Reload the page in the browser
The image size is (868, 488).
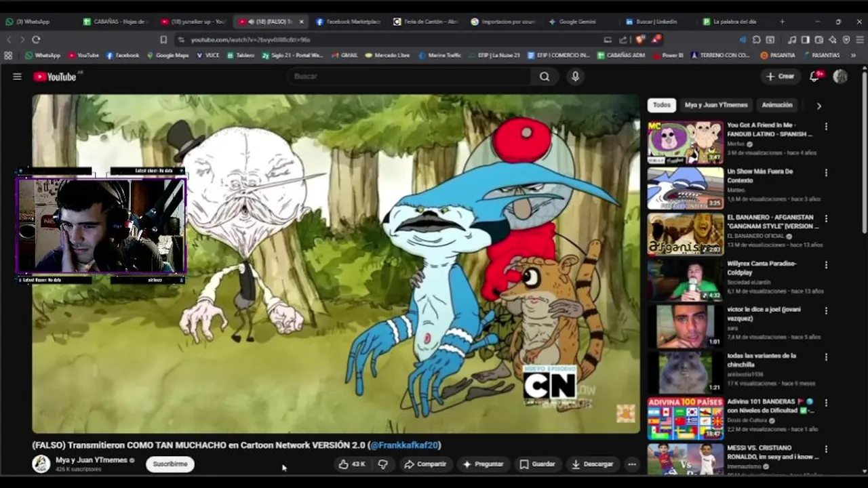[x=36, y=40]
